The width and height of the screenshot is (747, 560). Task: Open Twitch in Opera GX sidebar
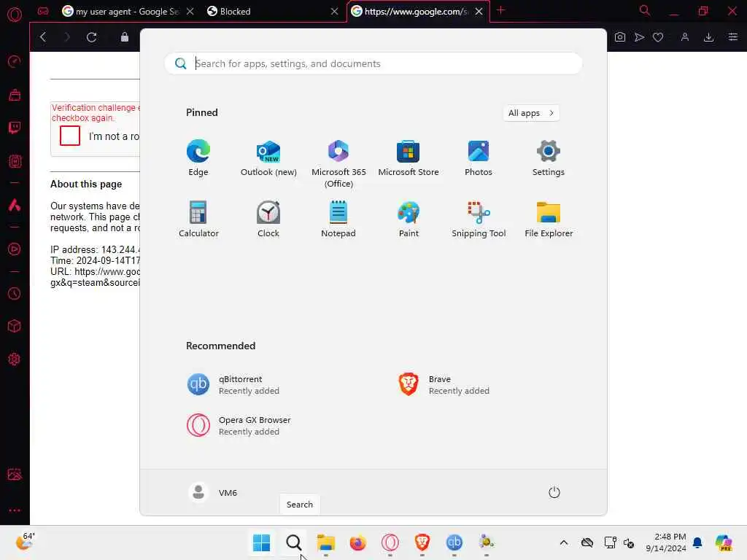point(15,127)
